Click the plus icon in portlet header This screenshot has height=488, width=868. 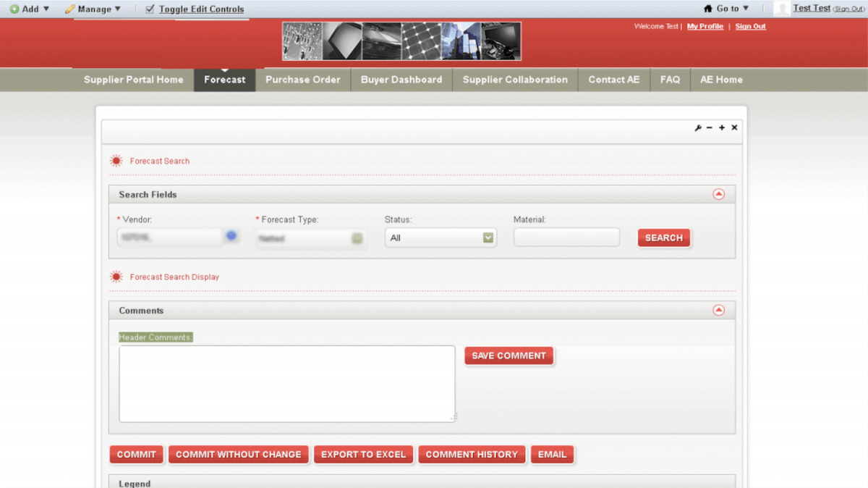pyautogui.click(x=722, y=128)
